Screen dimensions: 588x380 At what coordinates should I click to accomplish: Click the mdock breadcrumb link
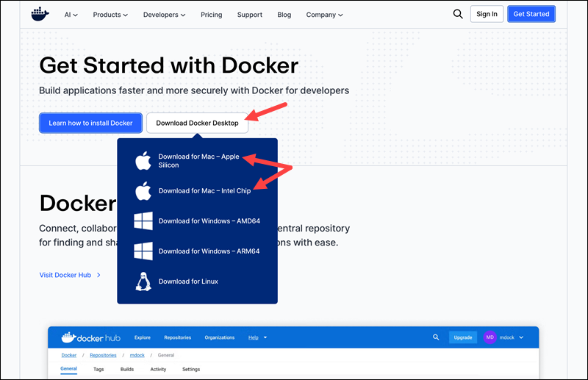137,355
